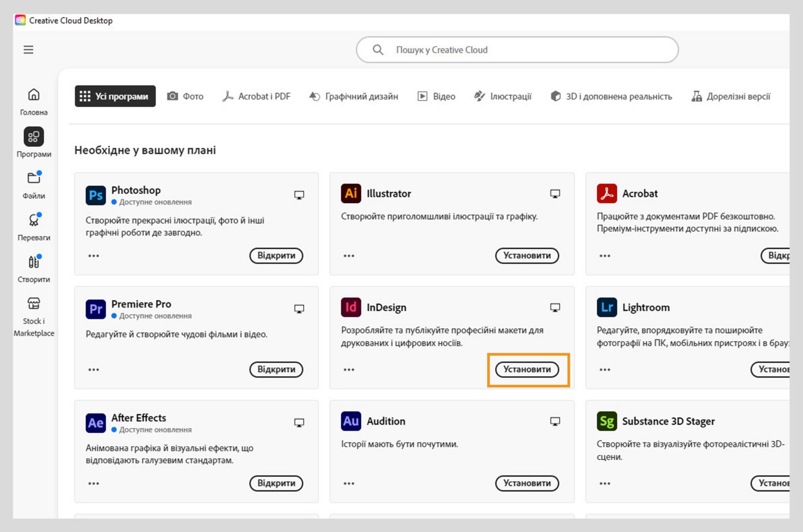Open Stock i Marketplace sidebar icon
Screen dimensions: 803x532
click(33, 304)
